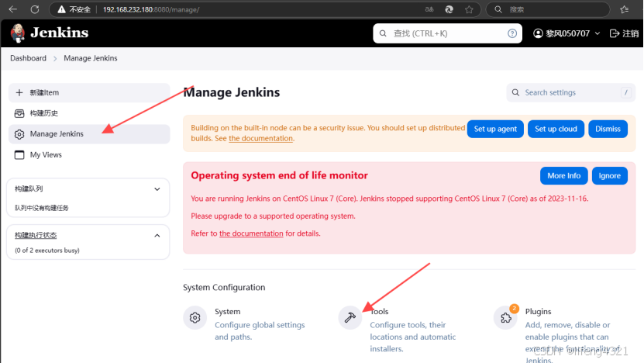Image resolution: width=644 pixels, height=363 pixels.
Task: Focus the browser 搜索 search box
Action: pyautogui.click(x=548, y=9)
